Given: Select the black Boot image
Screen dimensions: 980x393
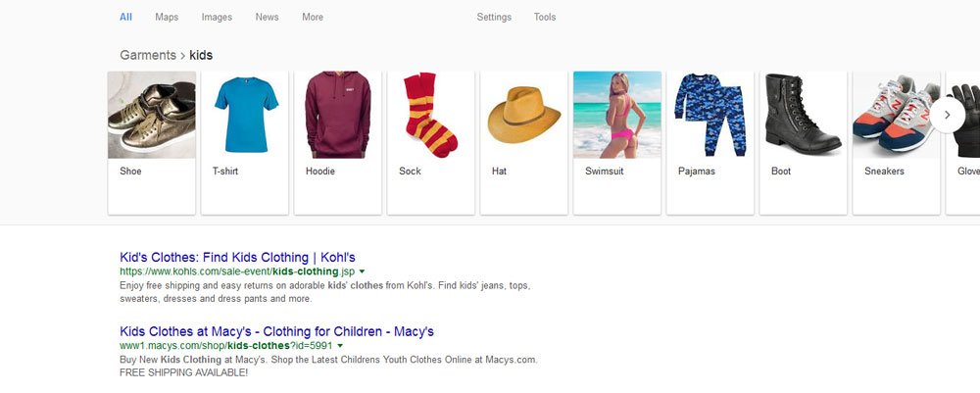Looking at the screenshot, I should pos(804,115).
